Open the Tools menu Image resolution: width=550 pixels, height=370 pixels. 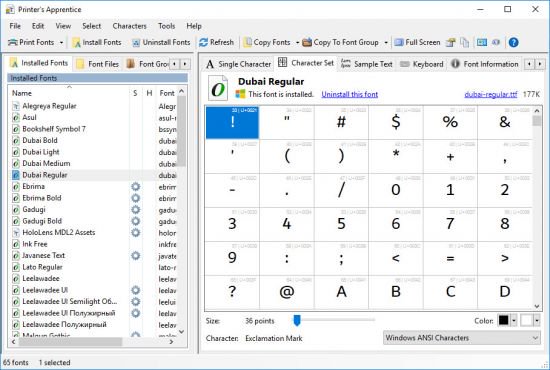166,26
